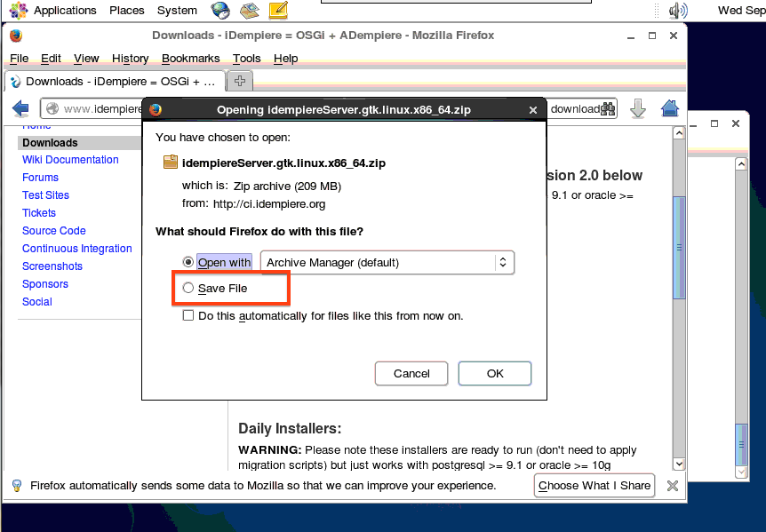
Task: Select the Downloads - iDempiere tab
Action: pos(116,82)
